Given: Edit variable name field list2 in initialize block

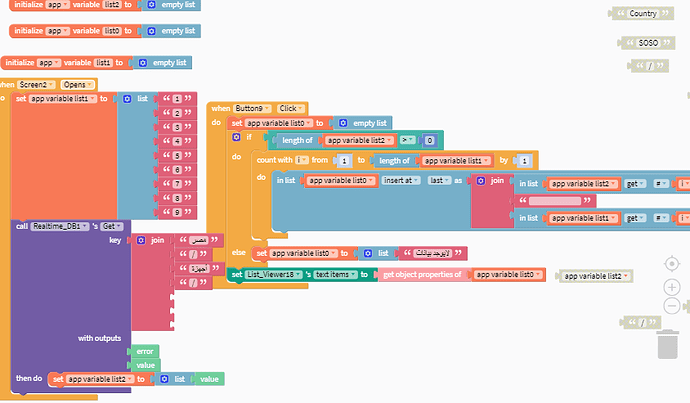Looking at the screenshot, I should (112, 5).
